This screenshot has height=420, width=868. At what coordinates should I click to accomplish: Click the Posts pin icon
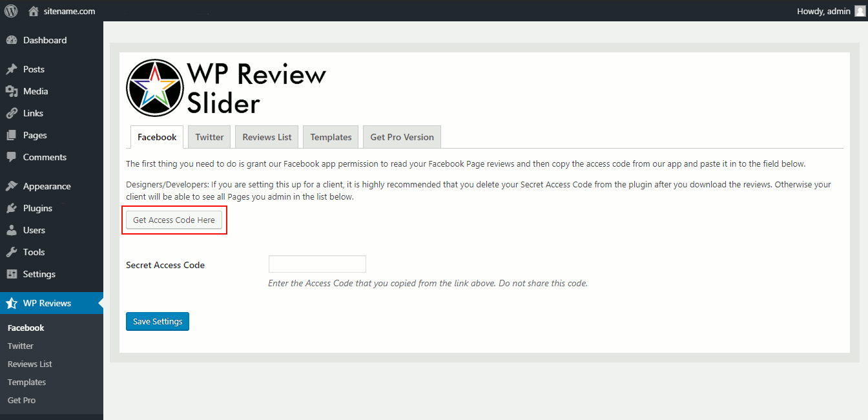pos(12,69)
